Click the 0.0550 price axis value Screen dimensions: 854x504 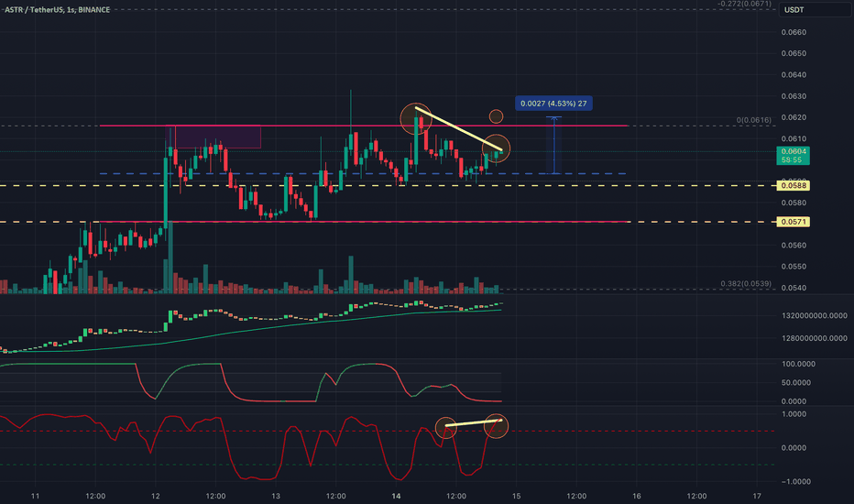(794, 267)
